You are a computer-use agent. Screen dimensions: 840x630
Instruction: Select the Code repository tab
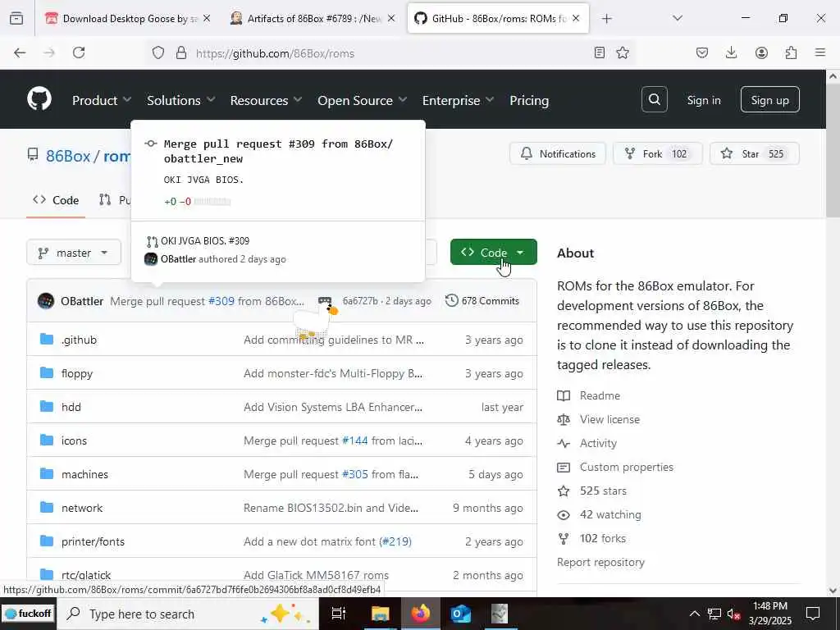coord(56,200)
